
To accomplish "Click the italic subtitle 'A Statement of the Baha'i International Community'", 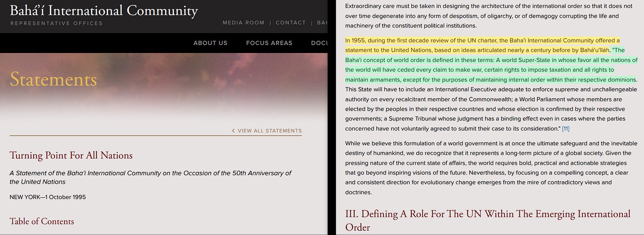I will (150, 177).
